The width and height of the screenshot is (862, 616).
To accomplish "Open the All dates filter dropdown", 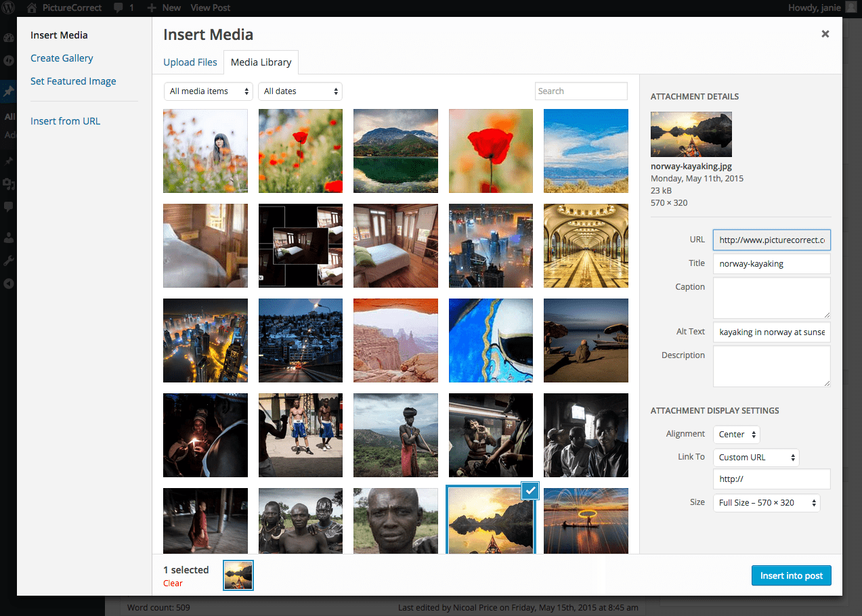I will click(x=300, y=91).
